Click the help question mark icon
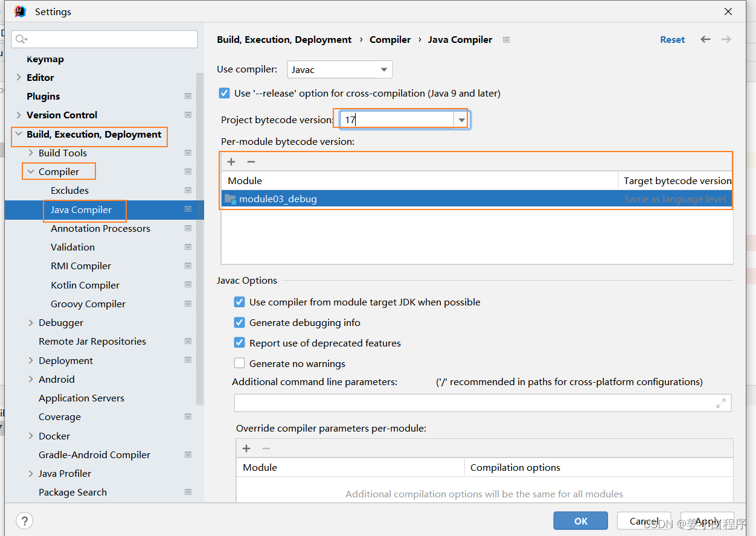Screen dimensions: 756x536 [24, 521]
